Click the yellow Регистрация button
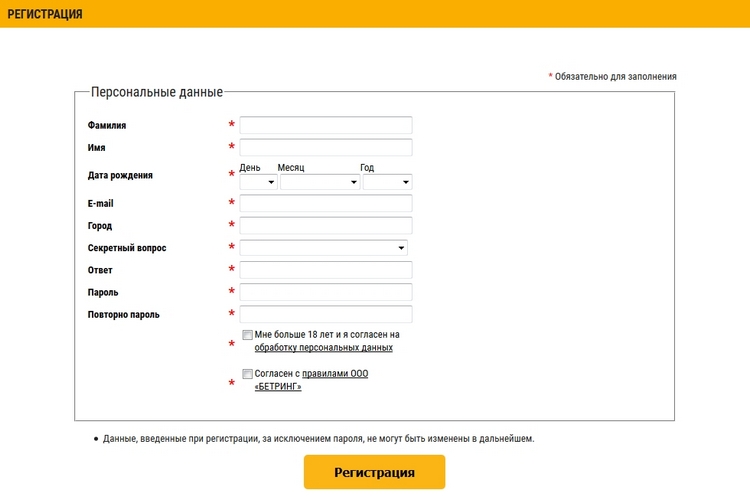 [375, 472]
